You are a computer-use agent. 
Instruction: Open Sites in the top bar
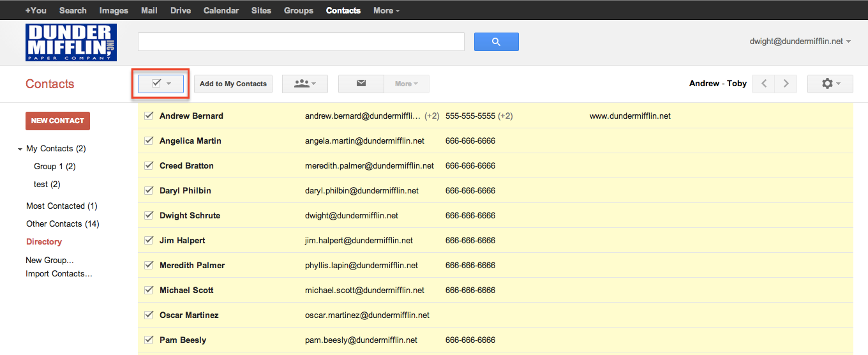pyautogui.click(x=261, y=10)
